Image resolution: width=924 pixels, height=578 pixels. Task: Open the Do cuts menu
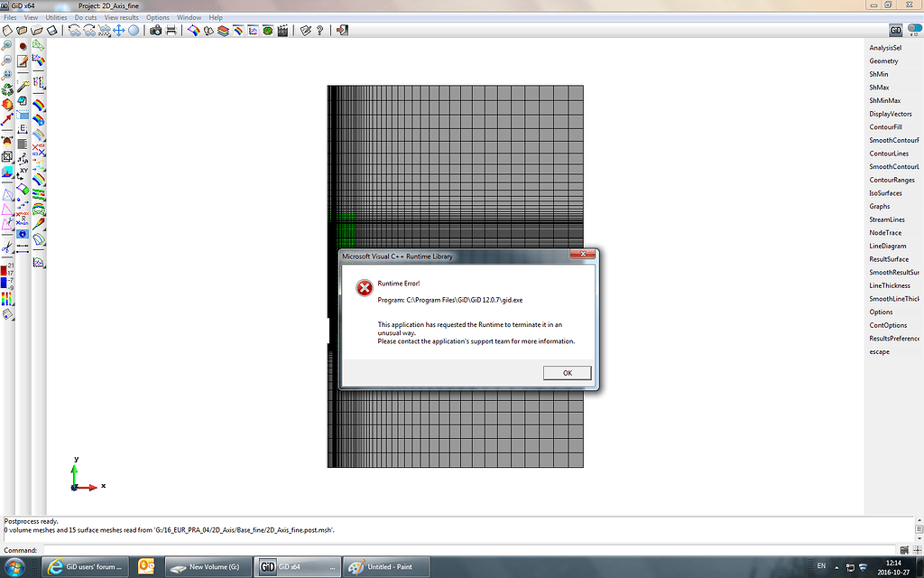click(85, 16)
